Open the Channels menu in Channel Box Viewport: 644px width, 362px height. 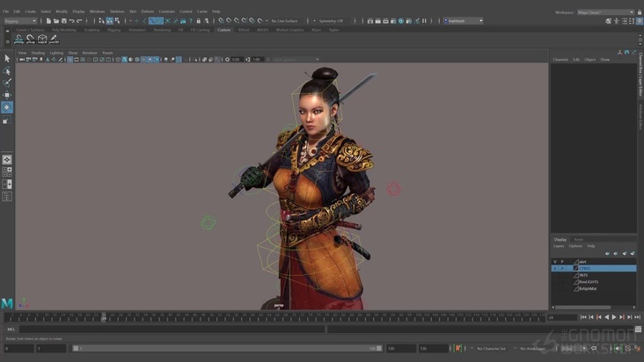tap(560, 60)
